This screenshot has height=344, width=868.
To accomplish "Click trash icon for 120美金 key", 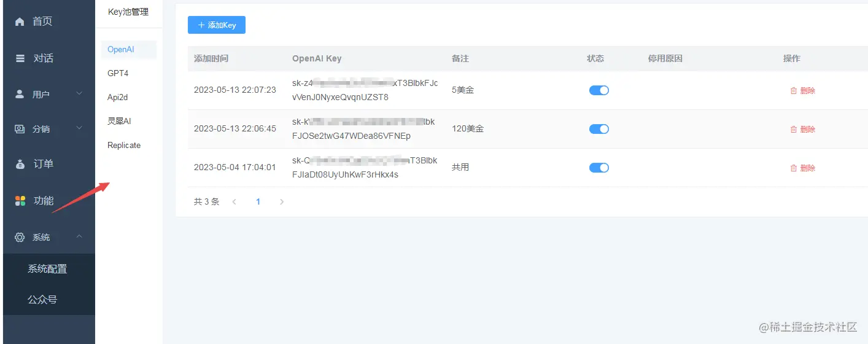I will (x=793, y=129).
